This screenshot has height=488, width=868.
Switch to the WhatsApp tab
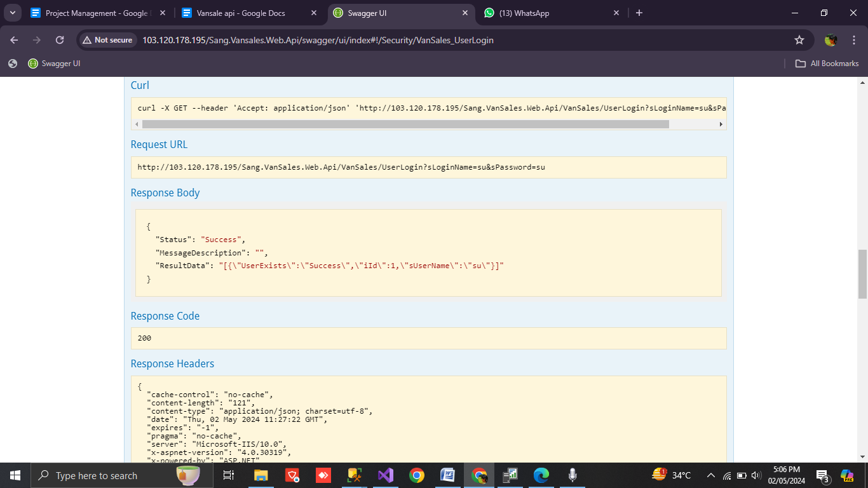[x=540, y=13]
